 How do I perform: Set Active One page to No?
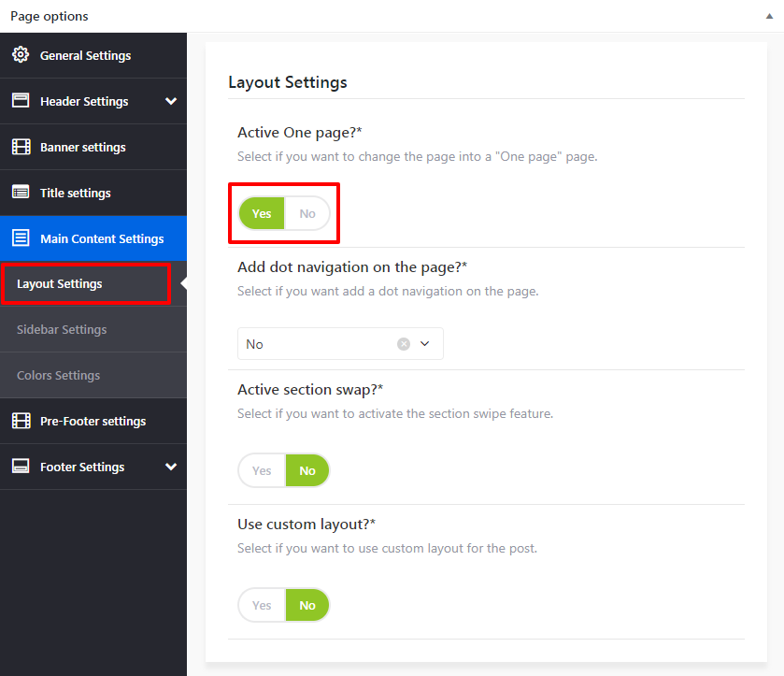pos(307,213)
